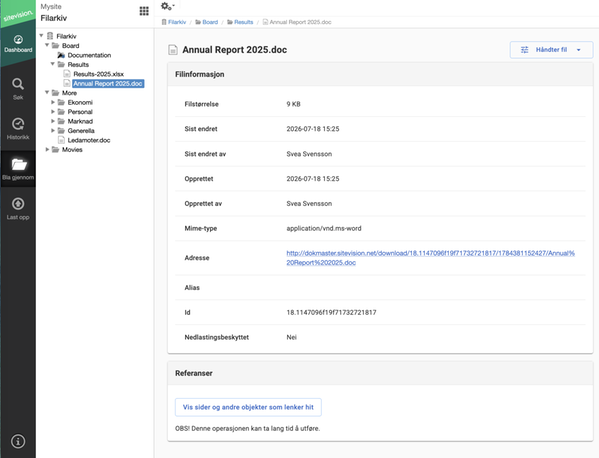Open the info icon at sidebar bottom
The height and width of the screenshot is (458, 599).
18,441
